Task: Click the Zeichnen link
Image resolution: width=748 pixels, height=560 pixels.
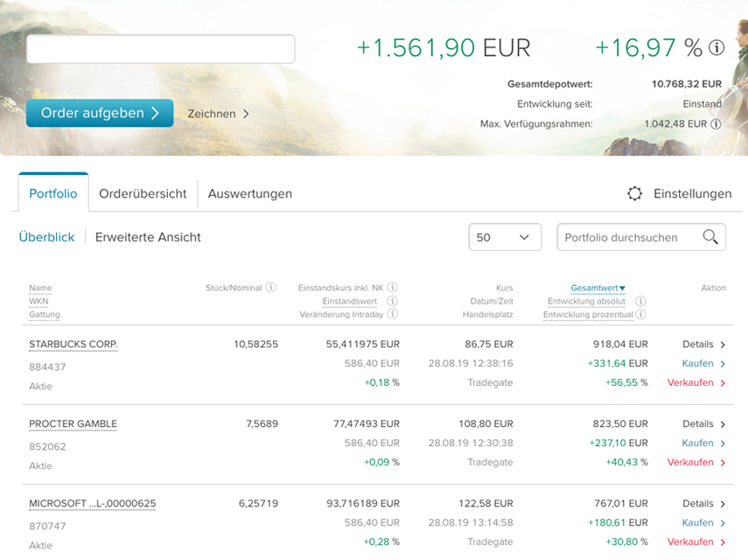Action: coord(218,114)
